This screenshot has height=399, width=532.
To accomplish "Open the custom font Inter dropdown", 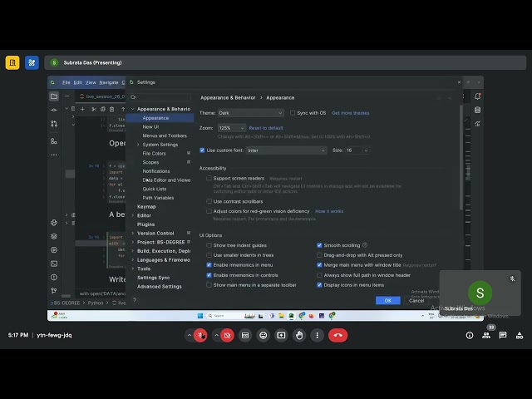I will tap(286, 150).
